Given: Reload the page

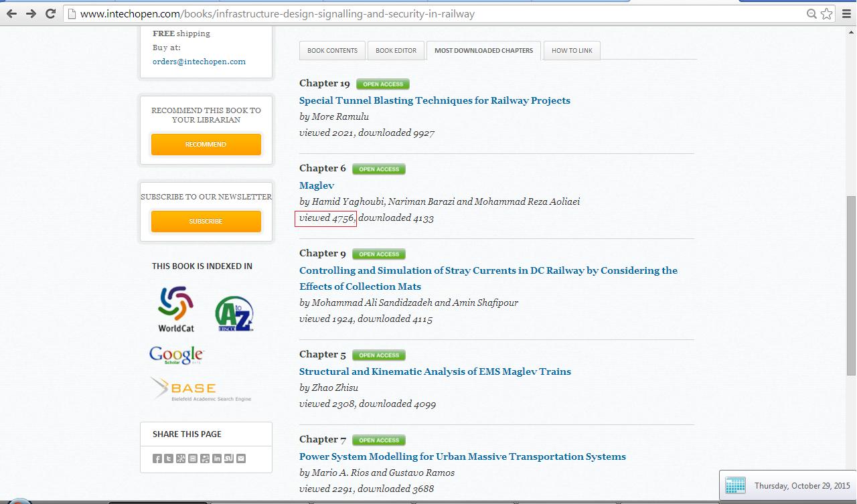Looking at the screenshot, I should (50, 13).
